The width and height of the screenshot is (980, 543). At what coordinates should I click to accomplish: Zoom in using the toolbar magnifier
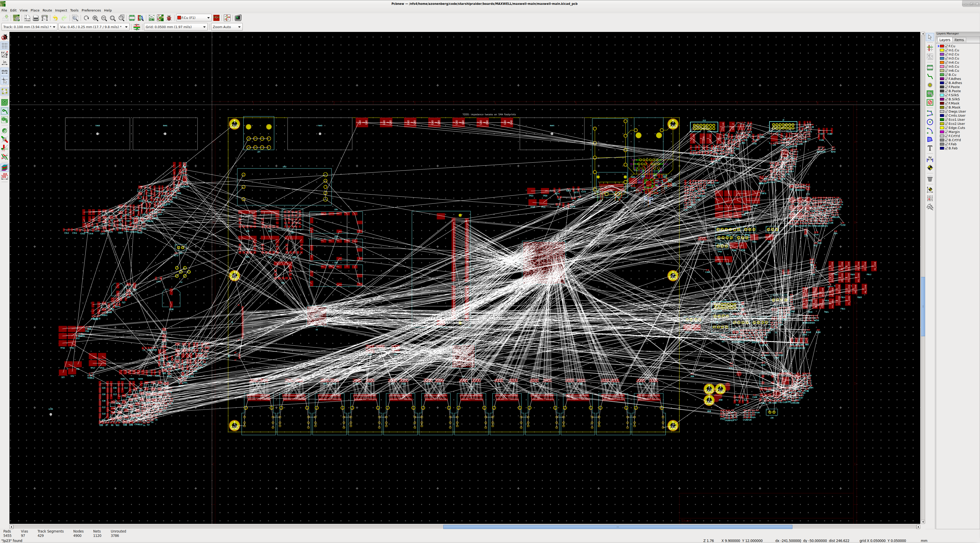pyautogui.click(x=95, y=18)
